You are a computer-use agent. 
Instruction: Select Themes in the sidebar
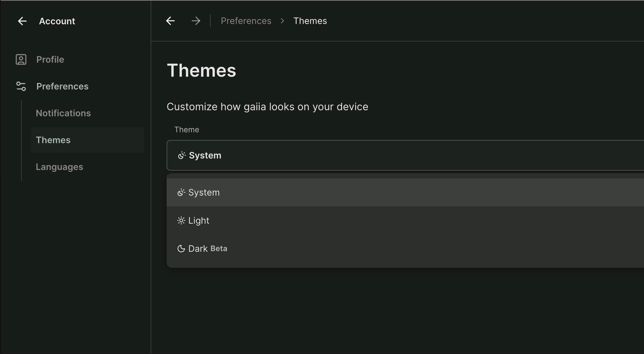tap(87, 140)
